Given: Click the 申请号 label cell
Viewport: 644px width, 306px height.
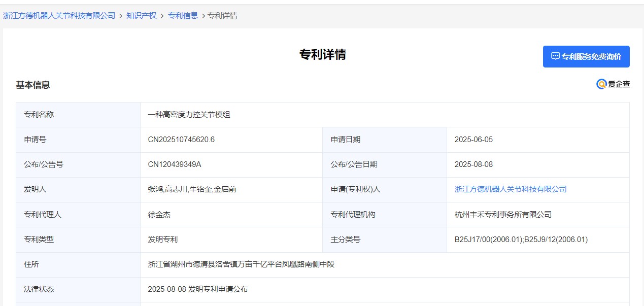Looking at the screenshot, I should coord(78,140).
